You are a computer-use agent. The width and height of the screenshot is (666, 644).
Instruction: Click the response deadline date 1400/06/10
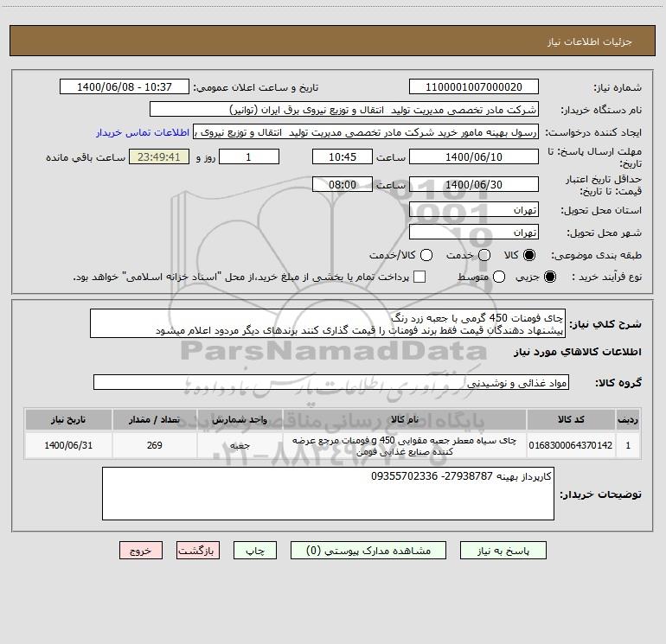[x=474, y=157]
